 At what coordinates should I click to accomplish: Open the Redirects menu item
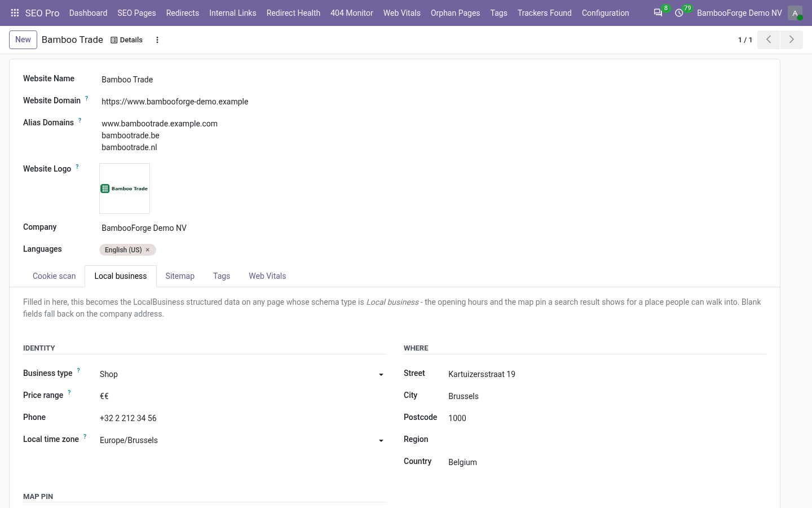pos(183,13)
